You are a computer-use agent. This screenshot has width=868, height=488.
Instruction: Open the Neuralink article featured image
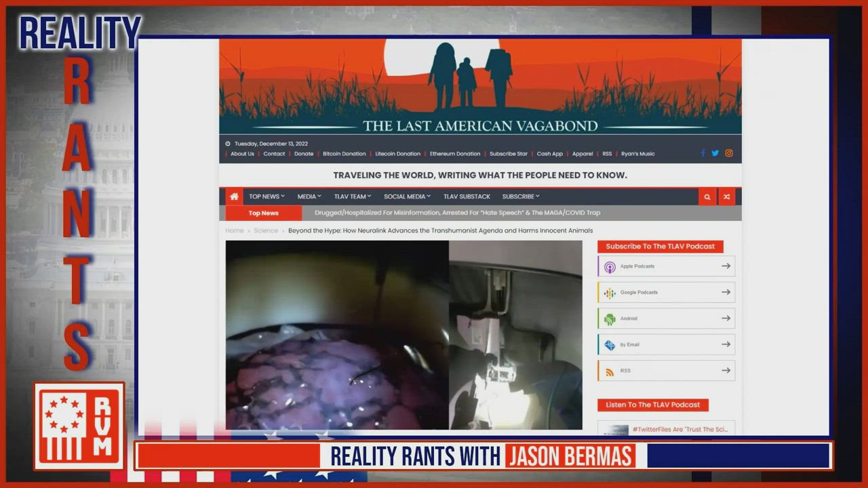click(x=403, y=335)
